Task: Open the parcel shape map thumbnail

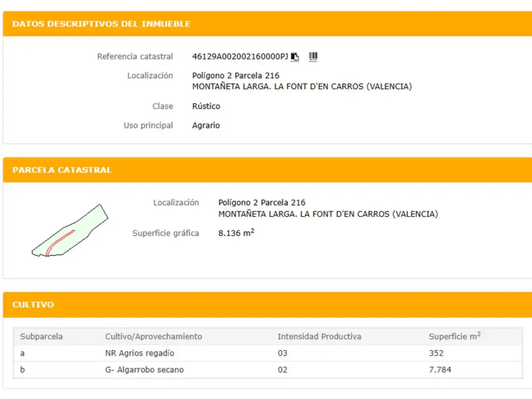Action: (x=70, y=230)
